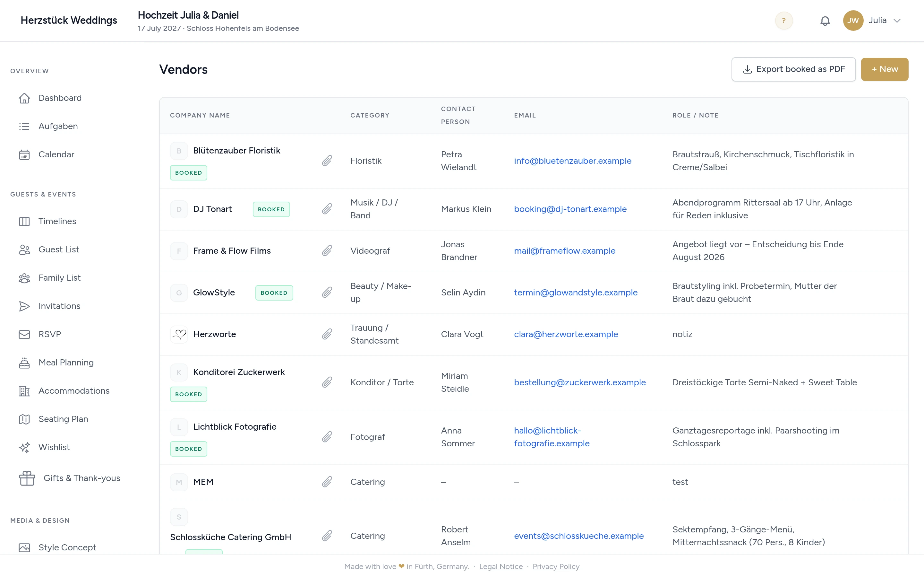924x578 pixels.
Task: Open attachments paperclip for Herzworte
Action: pyautogui.click(x=327, y=334)
